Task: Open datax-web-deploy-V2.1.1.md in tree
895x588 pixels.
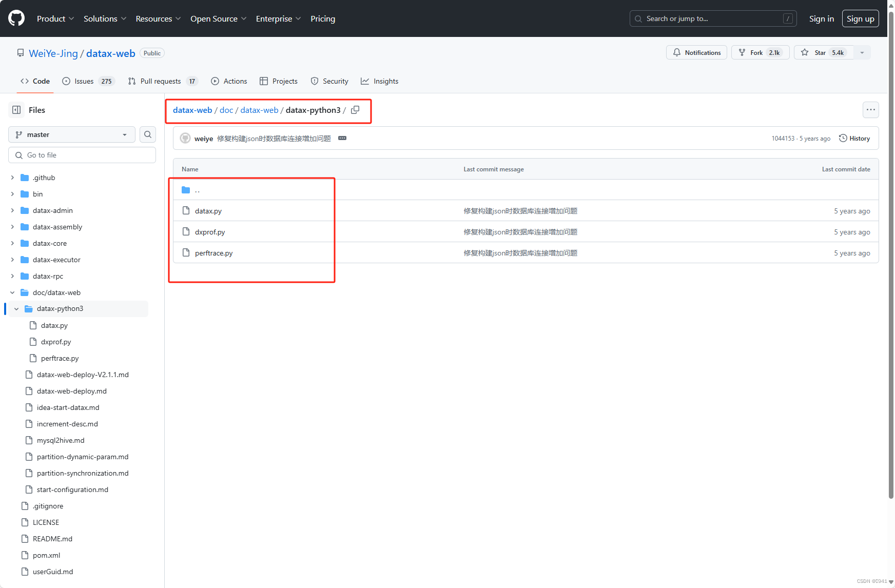Action: click(x=83, y=375)
